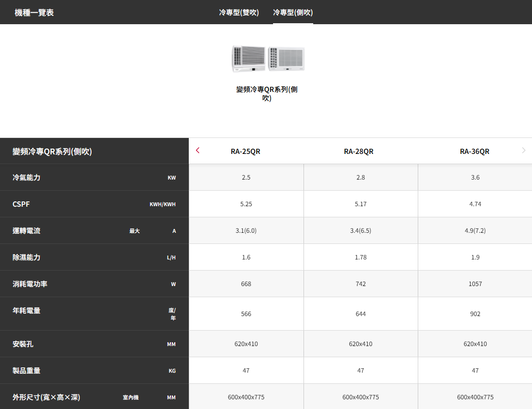Click the CSPF row label
Viewport: 532px width, 409px height.
(x=21, y=204)
